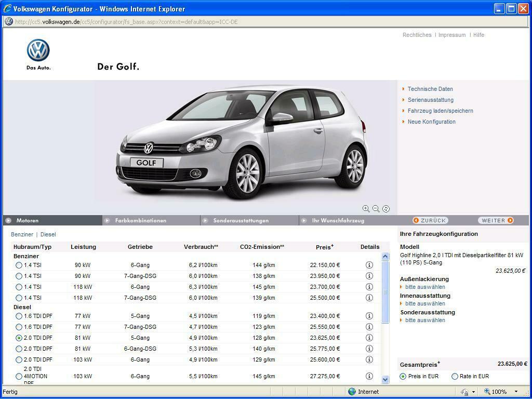This screenshot has height=399, width=532.
Task: Click the security lock icon in status bar
Action: (x=464, y=392)
